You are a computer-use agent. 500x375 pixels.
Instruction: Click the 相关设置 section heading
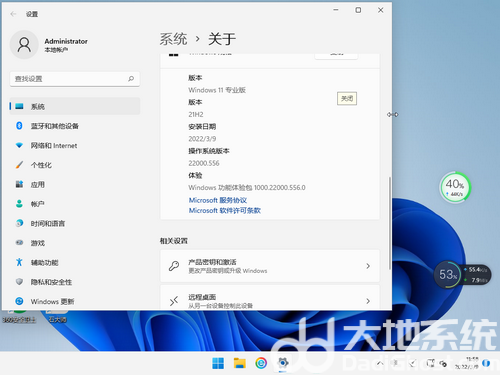tap(174, 241)
